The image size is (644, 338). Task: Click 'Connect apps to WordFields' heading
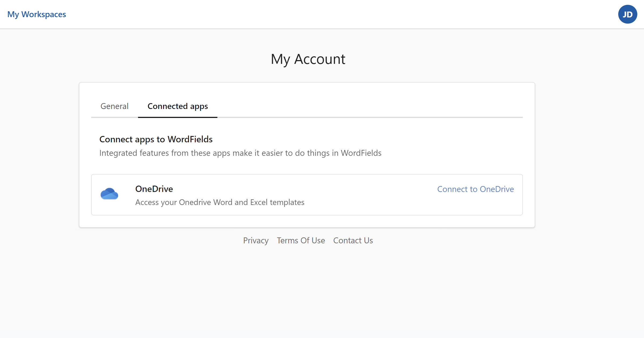[x=156, y=139]
